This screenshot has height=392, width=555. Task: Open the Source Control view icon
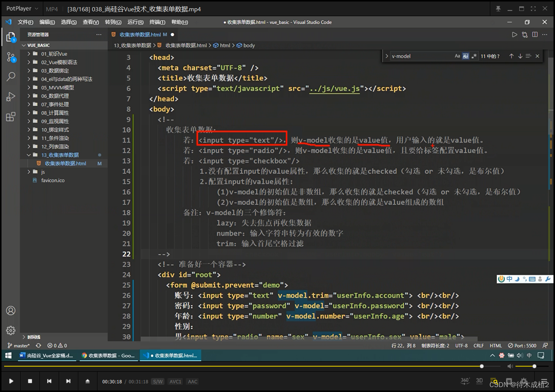point(11,57)
